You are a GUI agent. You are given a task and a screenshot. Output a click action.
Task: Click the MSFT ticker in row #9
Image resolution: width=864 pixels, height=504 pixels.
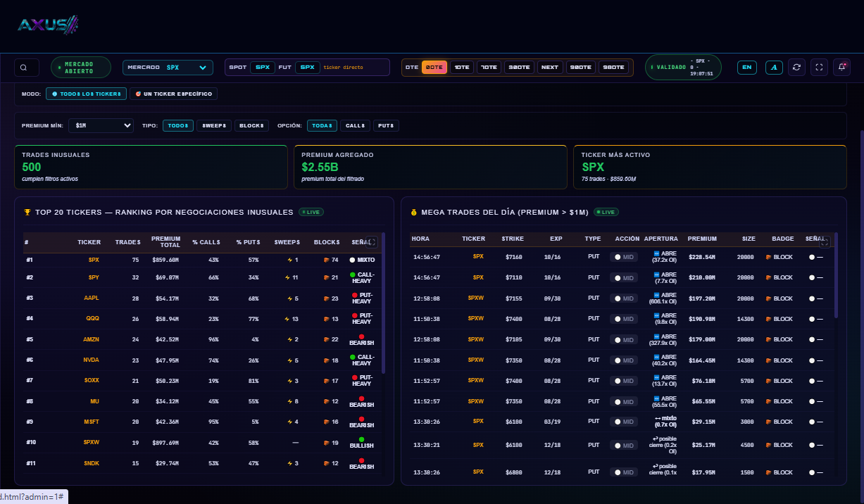tap(91, 422)
